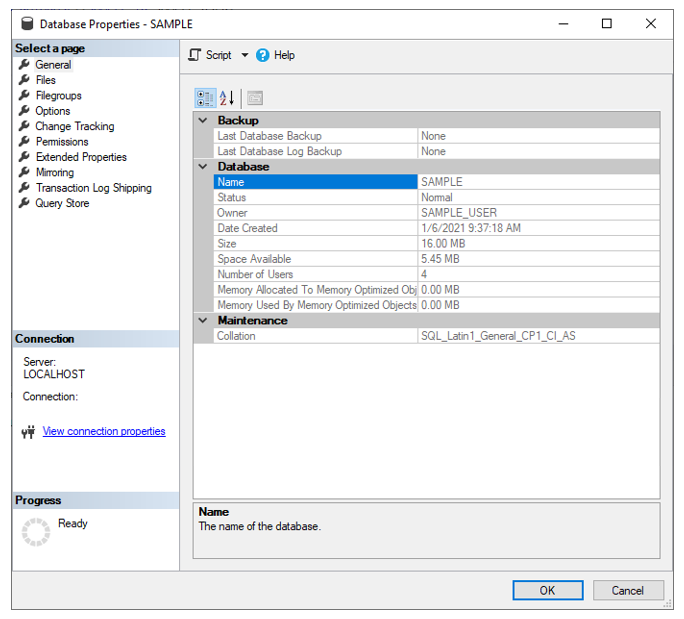Viewport: 684px width, 619px height.
Task: Click the progress spinner icon
Action: (x=36, y=532)
